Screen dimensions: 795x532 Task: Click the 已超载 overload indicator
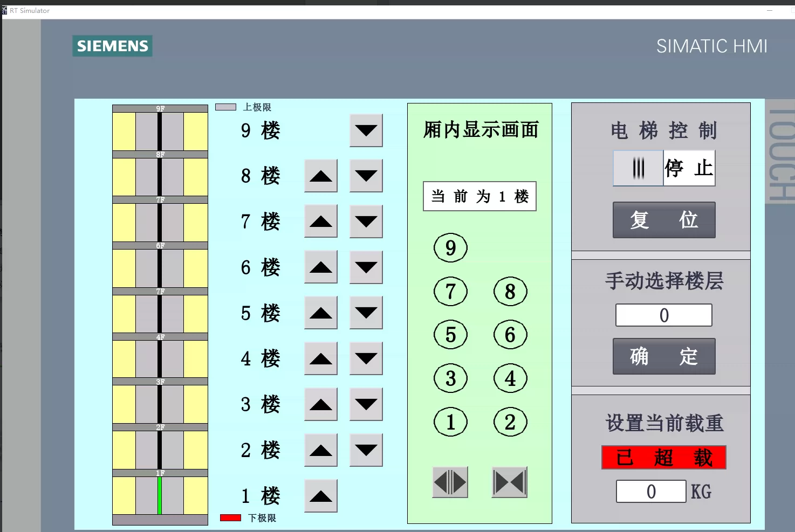(x=664, y=458)
